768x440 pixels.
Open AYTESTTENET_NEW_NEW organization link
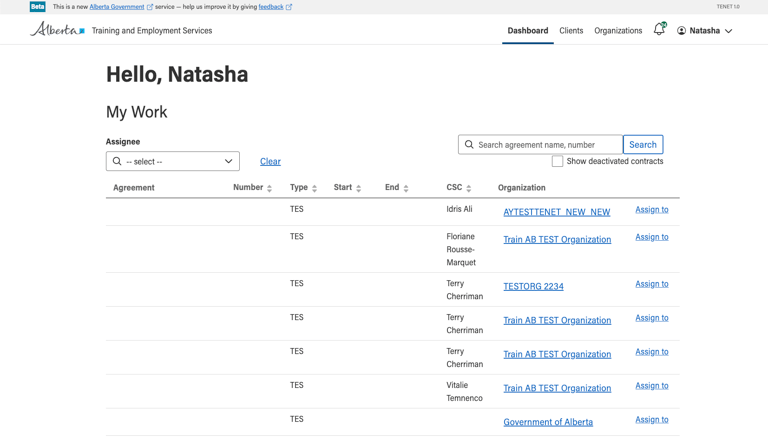(x=556, y=212)
